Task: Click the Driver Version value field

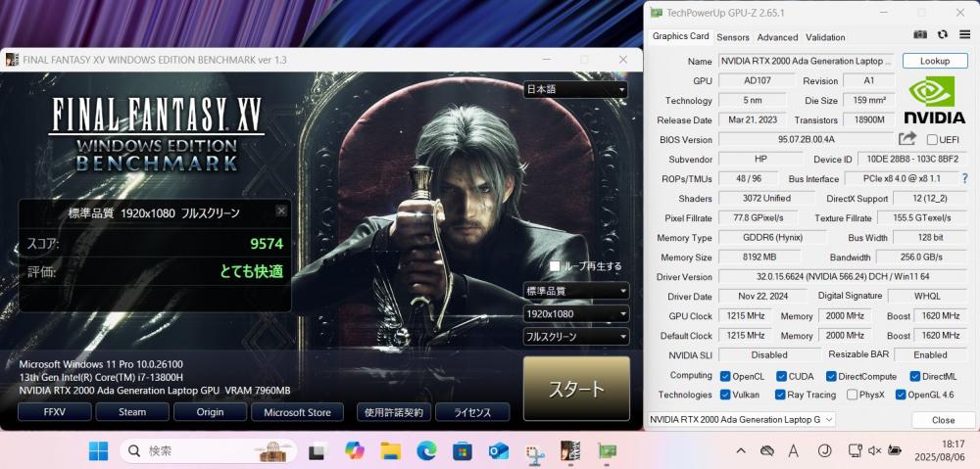Action: click(x=843, y=277)
